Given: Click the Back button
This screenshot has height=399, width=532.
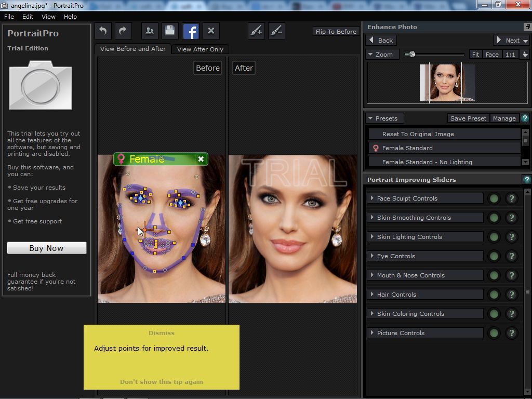Looking at the screenshot, I should (x=381, y=41).
